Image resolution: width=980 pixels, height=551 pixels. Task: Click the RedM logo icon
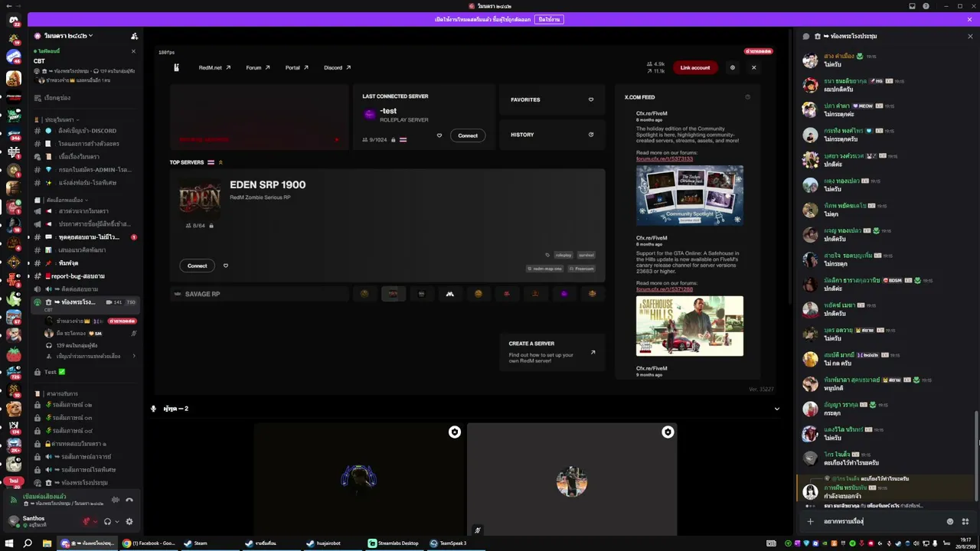[176, 67]
